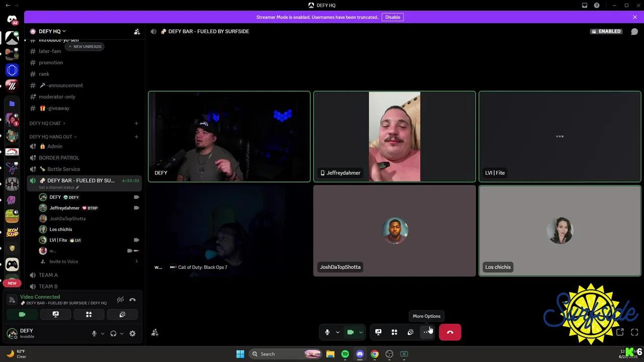
Task: Open activities button in voice panel
Action: pyautogui.click(x=89, y=314)
